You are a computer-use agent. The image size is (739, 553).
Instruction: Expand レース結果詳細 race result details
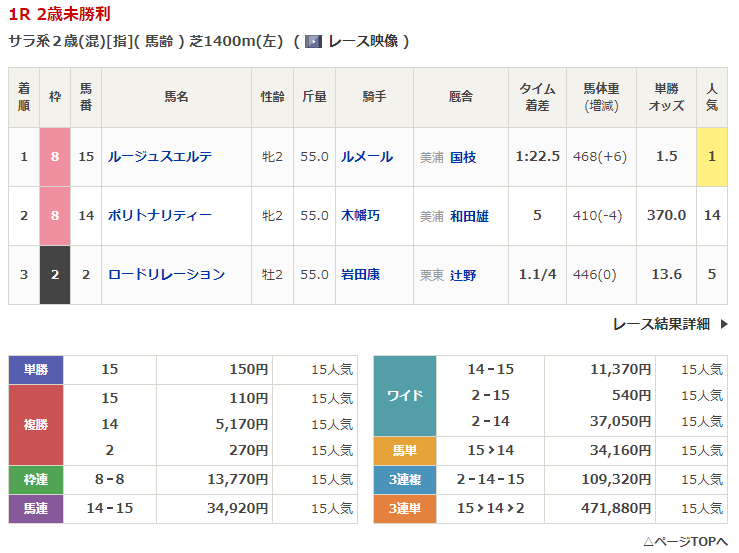(660, 324)
